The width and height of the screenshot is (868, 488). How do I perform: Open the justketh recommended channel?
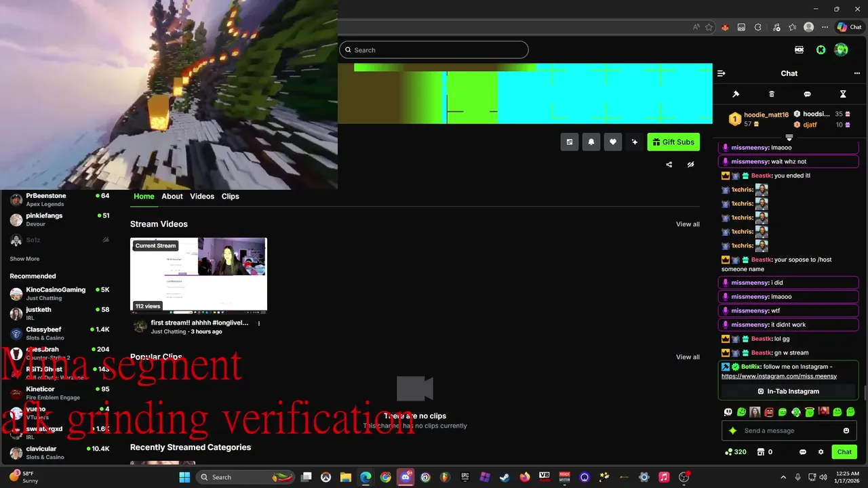click(x=60, y=313)
